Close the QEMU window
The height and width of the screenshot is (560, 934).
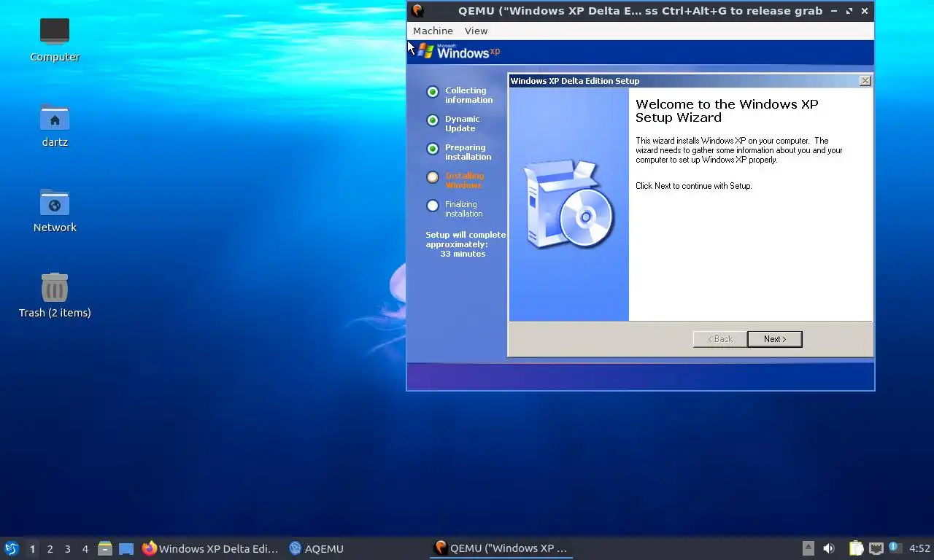[865, 11]
